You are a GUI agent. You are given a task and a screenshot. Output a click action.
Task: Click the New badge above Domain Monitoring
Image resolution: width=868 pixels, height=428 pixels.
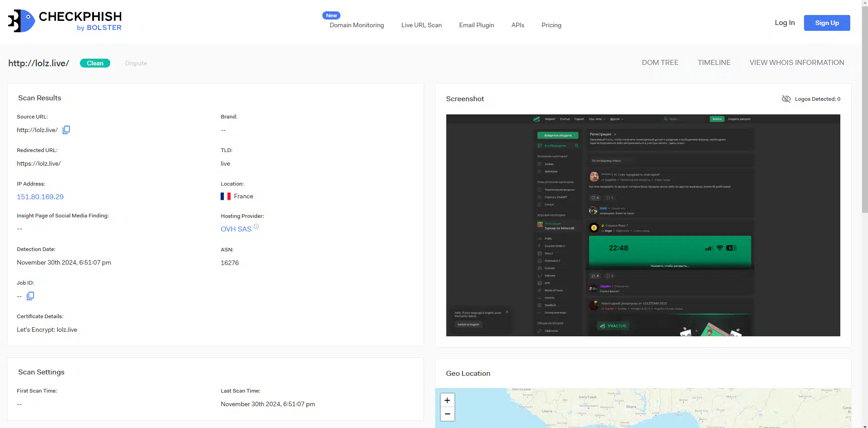tap(331, 15)
